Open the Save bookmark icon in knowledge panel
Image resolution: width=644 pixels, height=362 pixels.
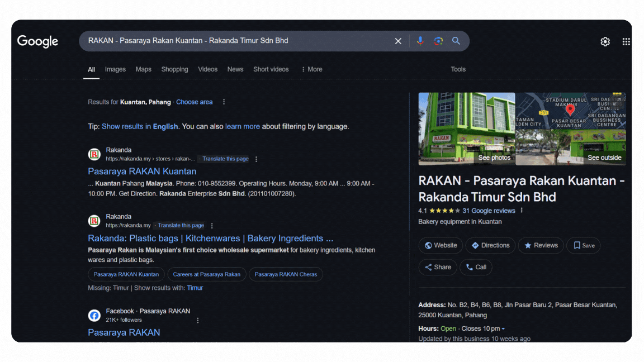point(583,245)
